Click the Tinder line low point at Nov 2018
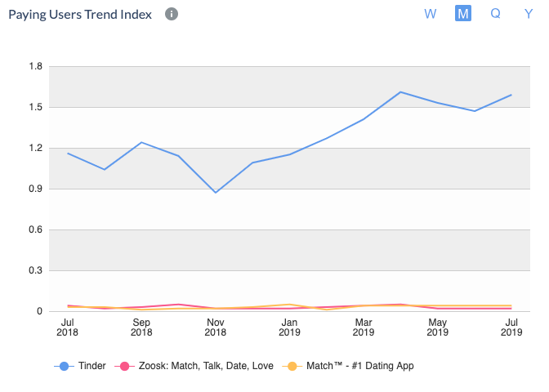 (x=216, y=193)
